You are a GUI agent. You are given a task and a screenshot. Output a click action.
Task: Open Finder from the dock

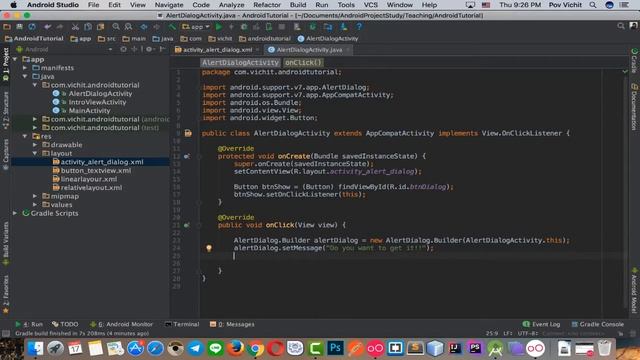[36, 348]
